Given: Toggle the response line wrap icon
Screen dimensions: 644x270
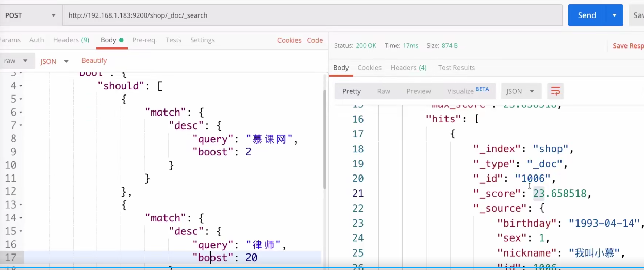Looking at the screenshot, I should click(x=555, y=91).
